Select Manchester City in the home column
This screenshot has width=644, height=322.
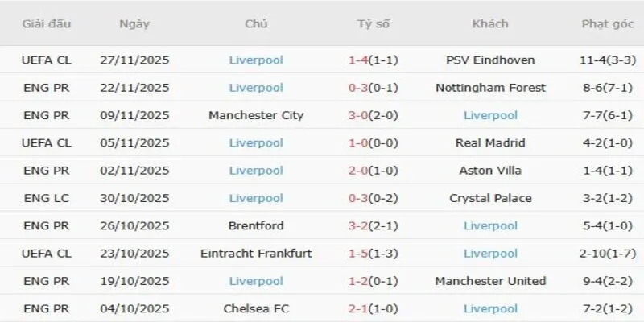click(256, 115)
